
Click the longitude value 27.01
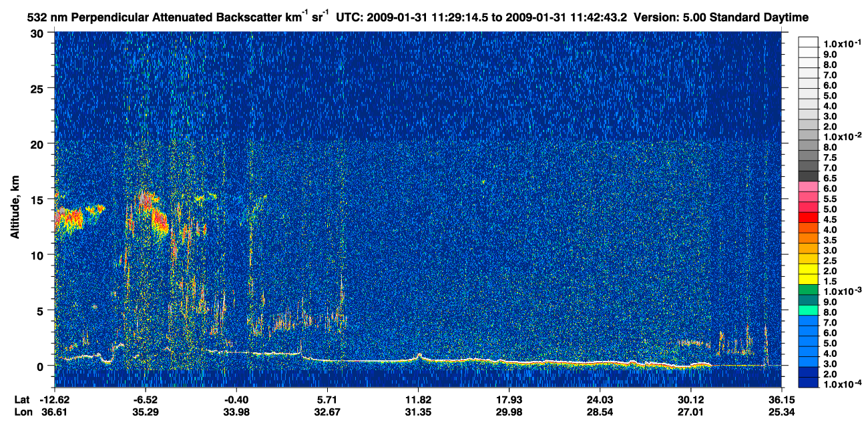tap(690, 412)
